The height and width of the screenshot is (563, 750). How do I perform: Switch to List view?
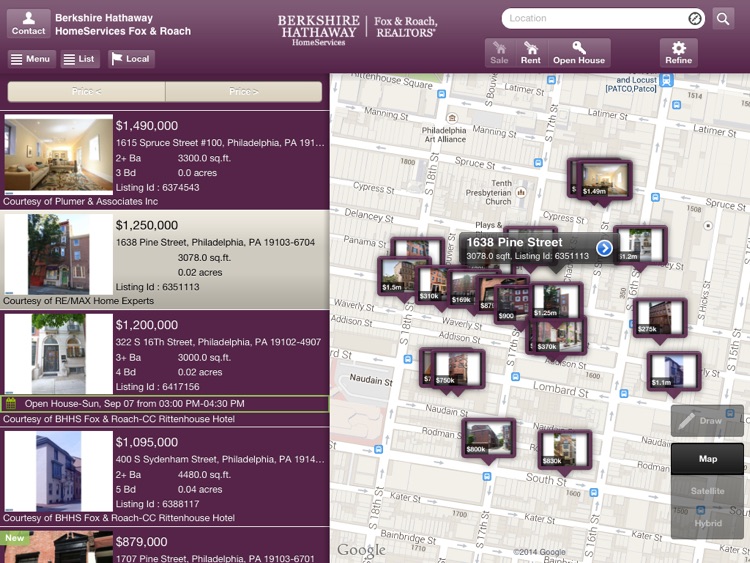click(80, 59)
